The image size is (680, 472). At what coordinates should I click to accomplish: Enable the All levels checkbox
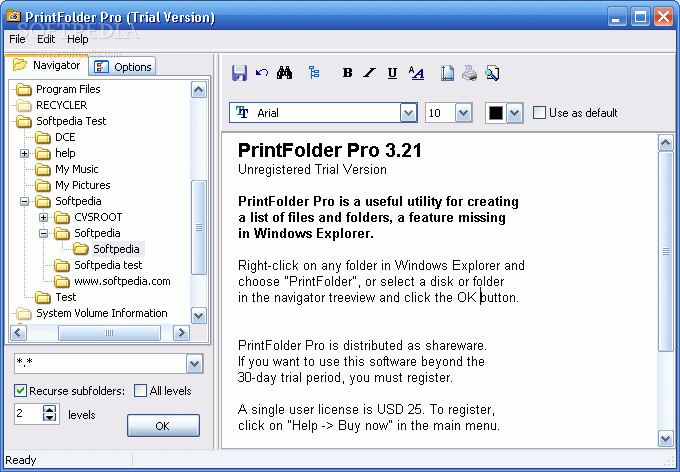[x=140, y=390]
